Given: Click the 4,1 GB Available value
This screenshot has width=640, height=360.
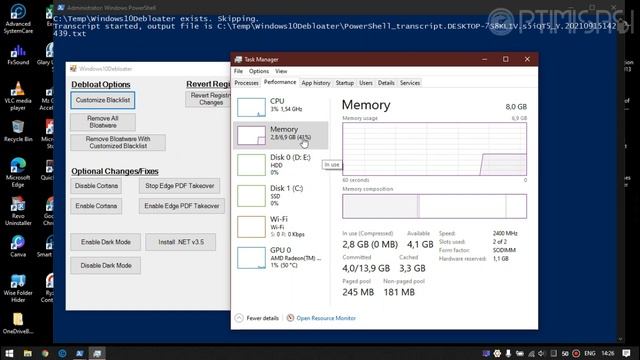Looking at the screenshot, I should 420,244.
